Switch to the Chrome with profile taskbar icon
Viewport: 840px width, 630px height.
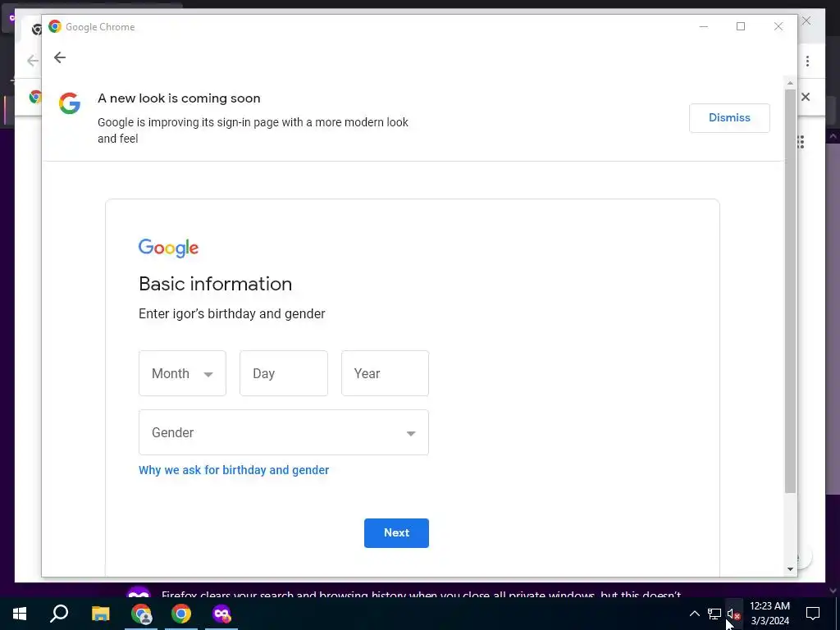141,614
